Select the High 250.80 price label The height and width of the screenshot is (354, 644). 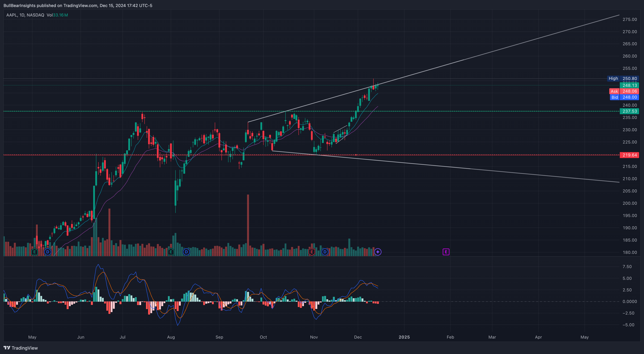pos(623,78)
